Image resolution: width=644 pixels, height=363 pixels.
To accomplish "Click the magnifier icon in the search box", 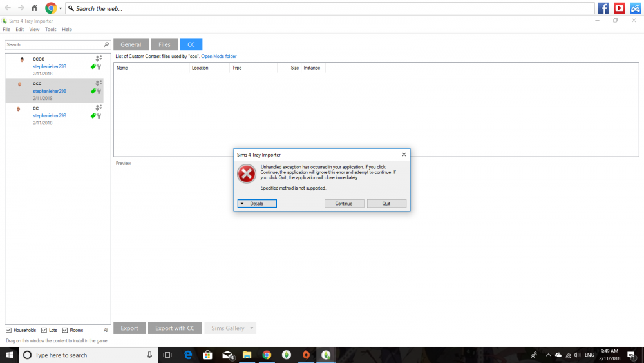I will [x=106, y=44].
